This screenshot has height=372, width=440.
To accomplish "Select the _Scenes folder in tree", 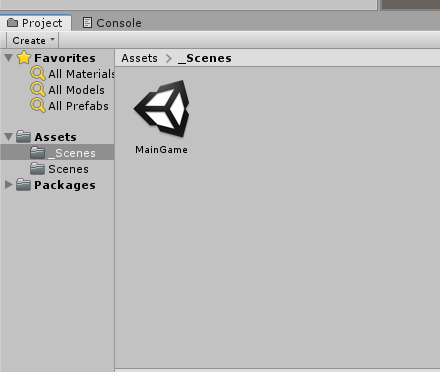I will [57, 153].
